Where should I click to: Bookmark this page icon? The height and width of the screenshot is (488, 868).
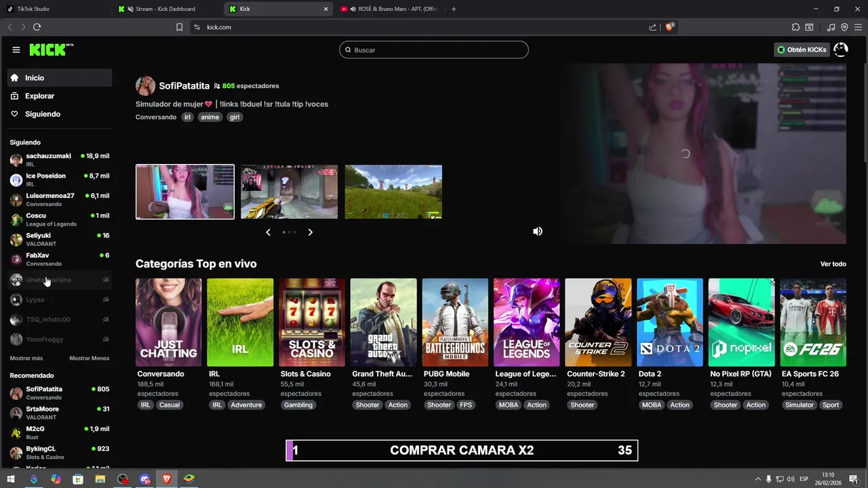179,27
